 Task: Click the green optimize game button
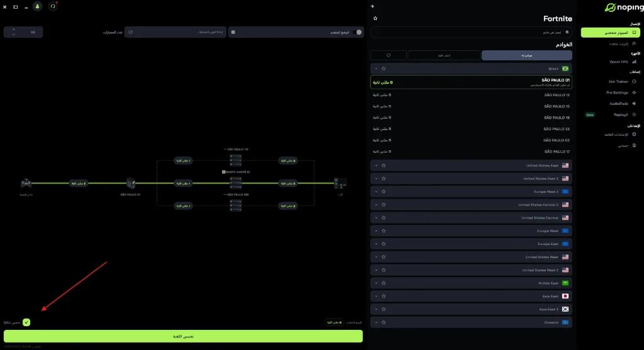tap(183, 336)
